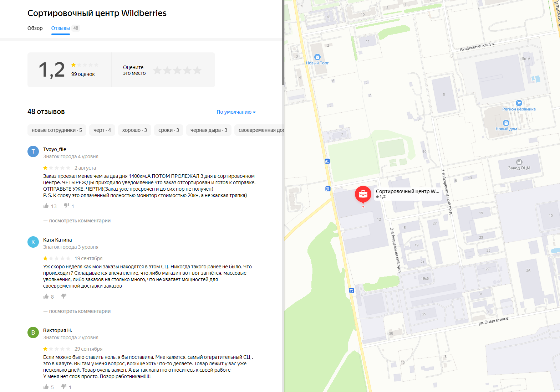Select the bus stop near building 35
Image resolution: width=560 pixels, height=392 pixels.
[351, 291]
